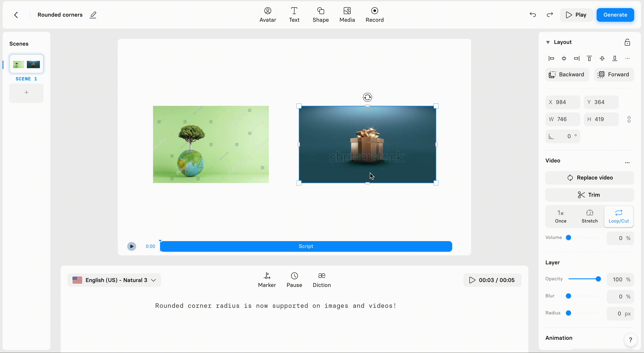Screen dimensions: 644x353
Task: Open the Diction tool
Action: 322,280
